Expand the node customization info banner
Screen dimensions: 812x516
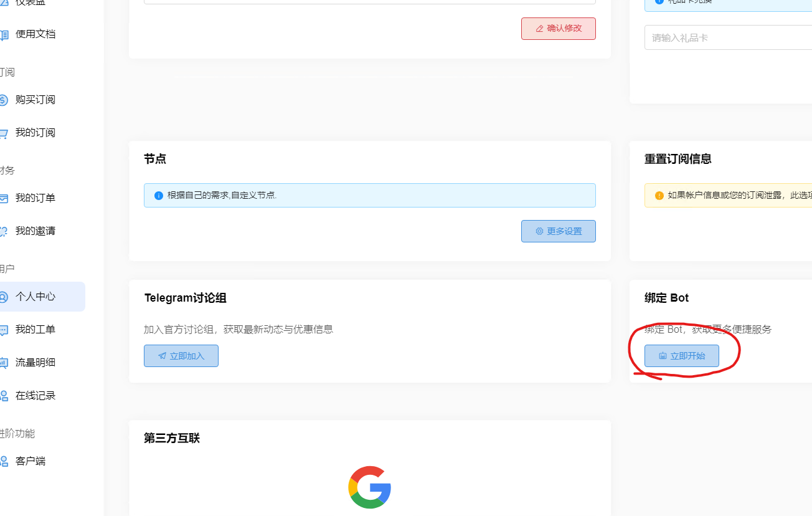[x=369, y=195]
